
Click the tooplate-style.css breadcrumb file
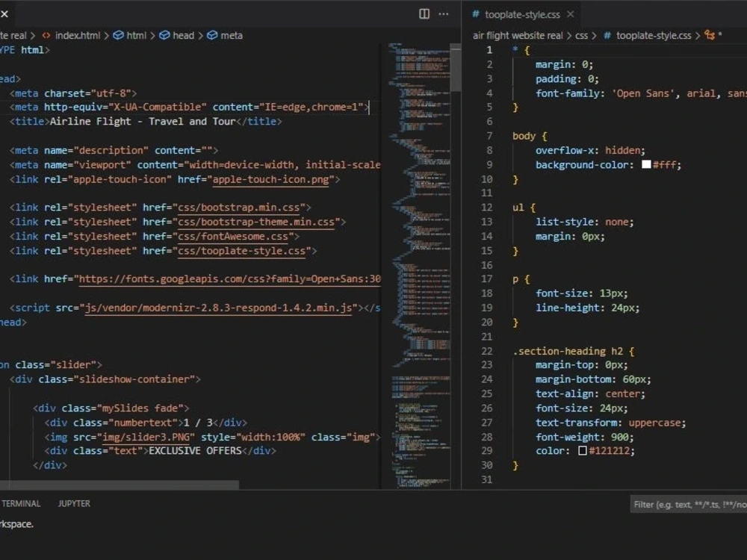click(x=654, y=35)
